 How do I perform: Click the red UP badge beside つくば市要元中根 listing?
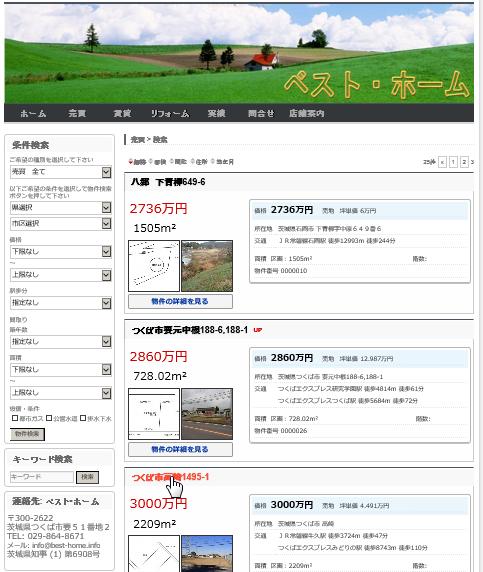point(258,330)
